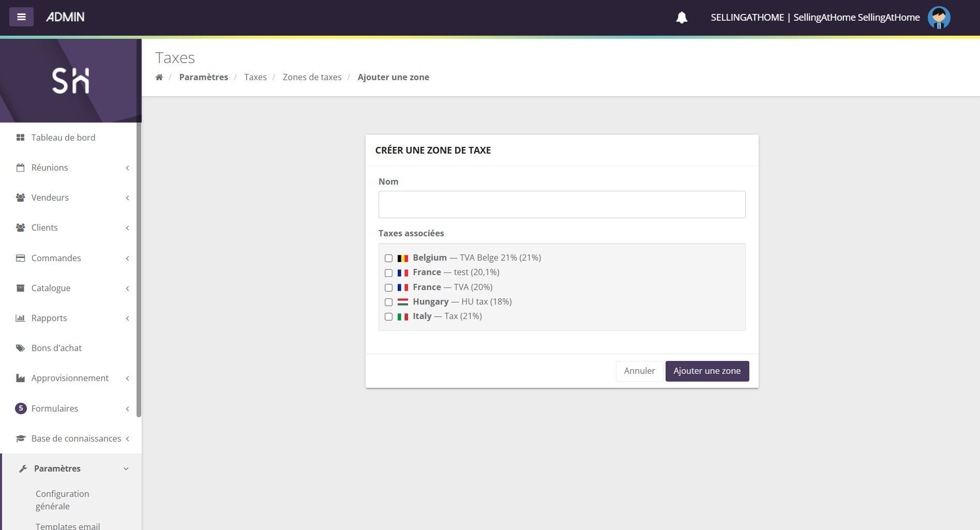Viewport: 980px width, 530px height.
Task: Click the Catalogue box icon
Action: (x=21, y=288)
